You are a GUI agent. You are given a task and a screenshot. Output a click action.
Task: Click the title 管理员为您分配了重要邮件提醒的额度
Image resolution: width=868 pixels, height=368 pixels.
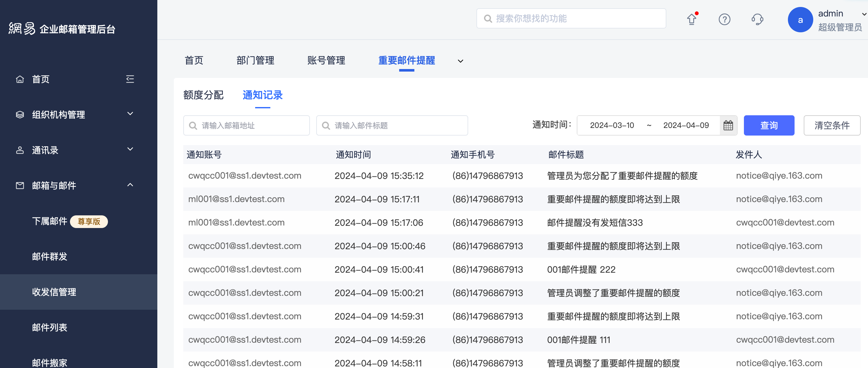point(622,175)
